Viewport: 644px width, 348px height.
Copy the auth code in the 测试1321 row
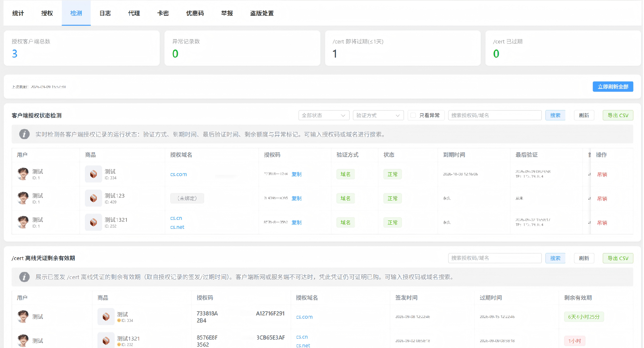[296, 222]
